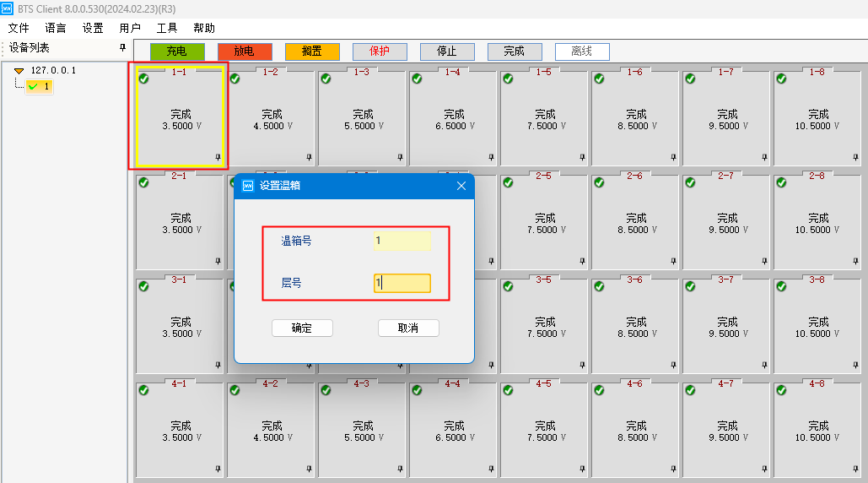This screenshot has height=483, width=868.
Task: Click the green check icon of channel 3-7
Action: coord(690,286)
